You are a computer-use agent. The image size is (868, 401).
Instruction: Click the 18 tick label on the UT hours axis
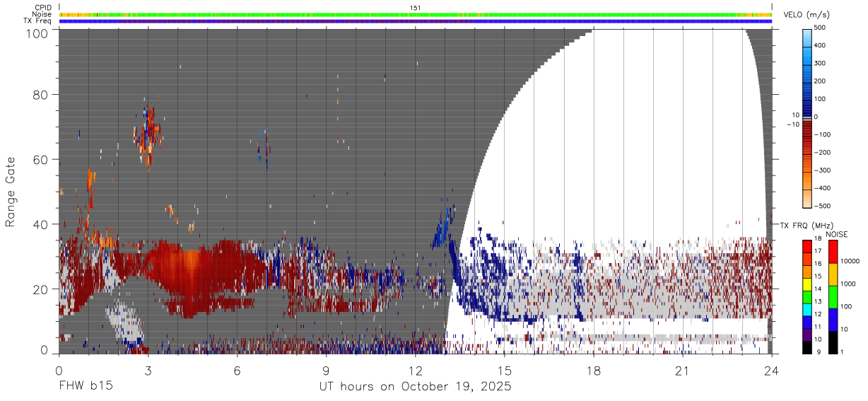tap(594, 371)
